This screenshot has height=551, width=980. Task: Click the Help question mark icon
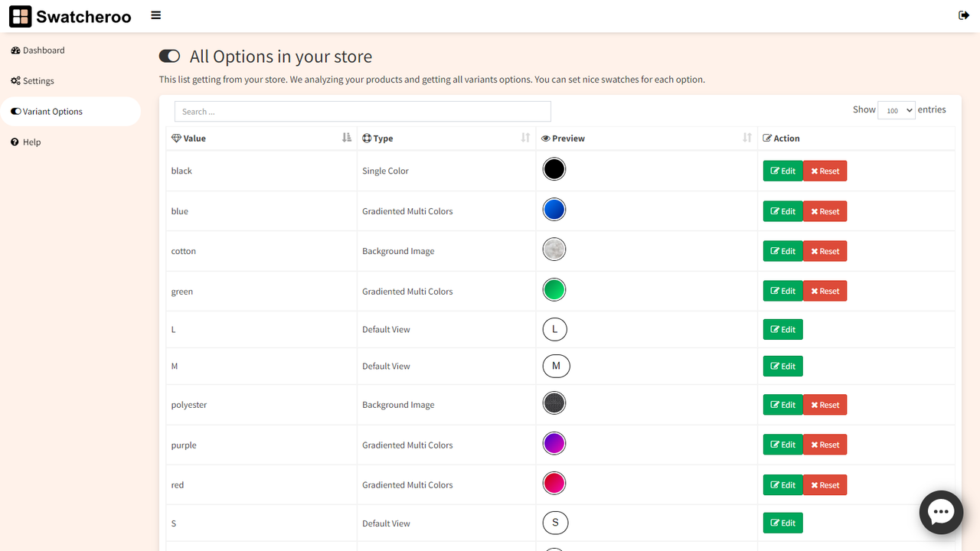[14, 142]
